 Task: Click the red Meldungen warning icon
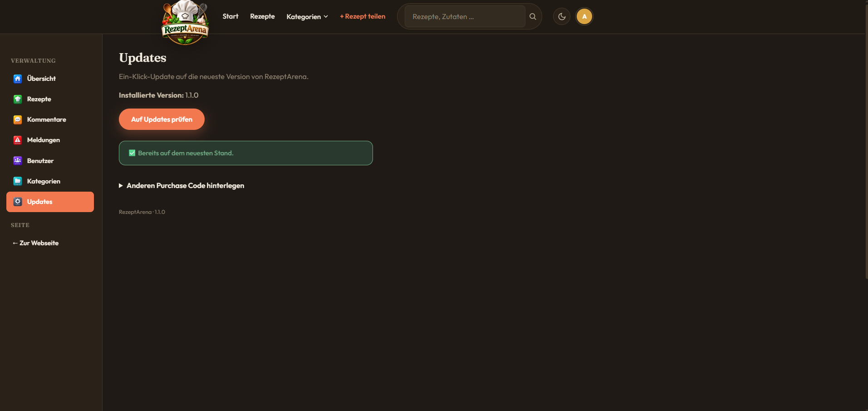tap(18, 140)
